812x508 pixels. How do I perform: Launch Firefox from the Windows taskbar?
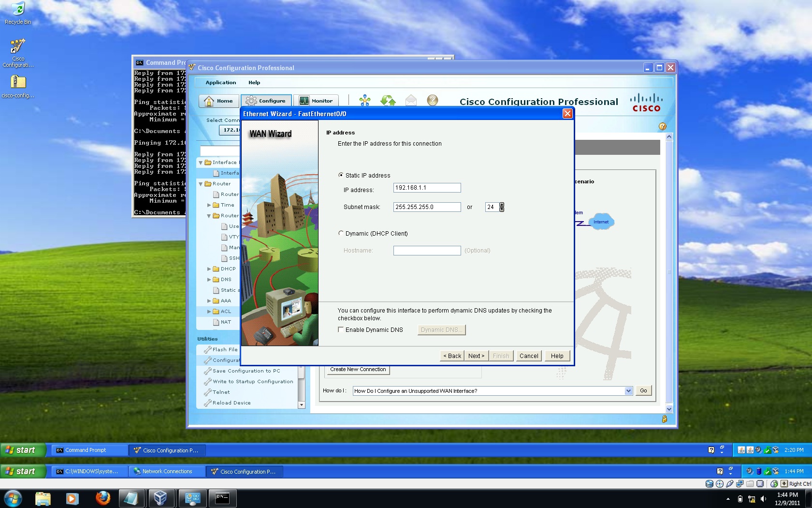point(102,498)
